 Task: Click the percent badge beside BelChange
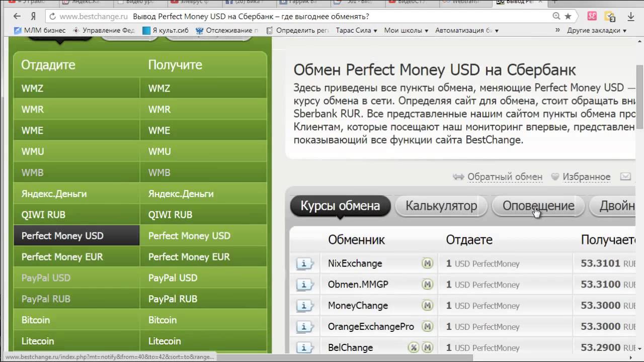414,348
